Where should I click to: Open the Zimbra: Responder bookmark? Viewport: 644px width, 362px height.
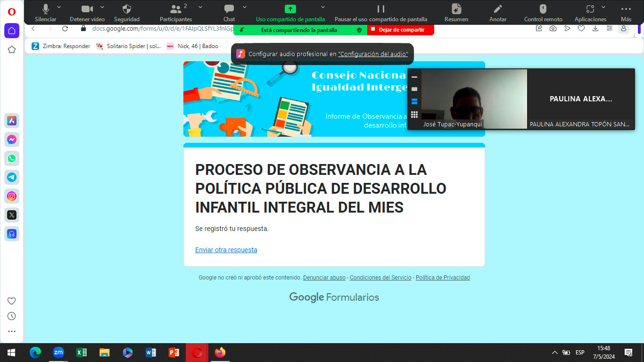61,46
